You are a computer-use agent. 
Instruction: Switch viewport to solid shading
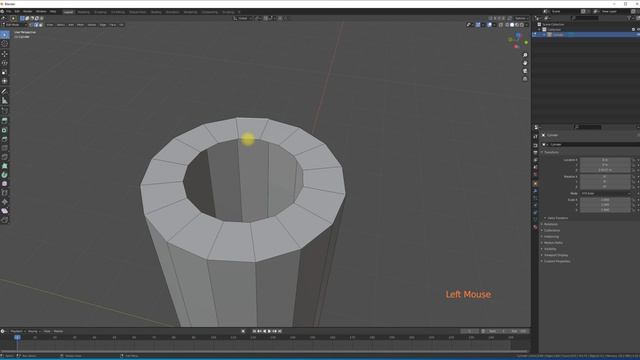click(512, 25)
